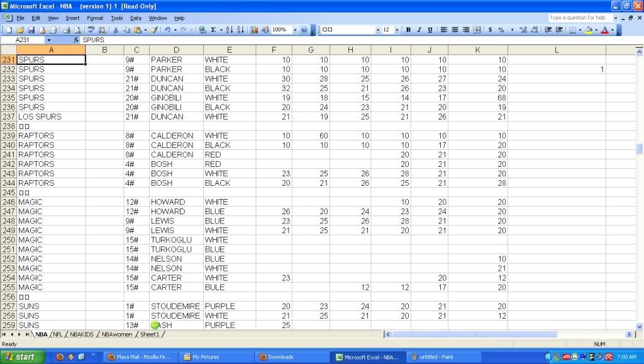Create a new blank workbook
Screen dimensions: 644x364
[9, 30]
